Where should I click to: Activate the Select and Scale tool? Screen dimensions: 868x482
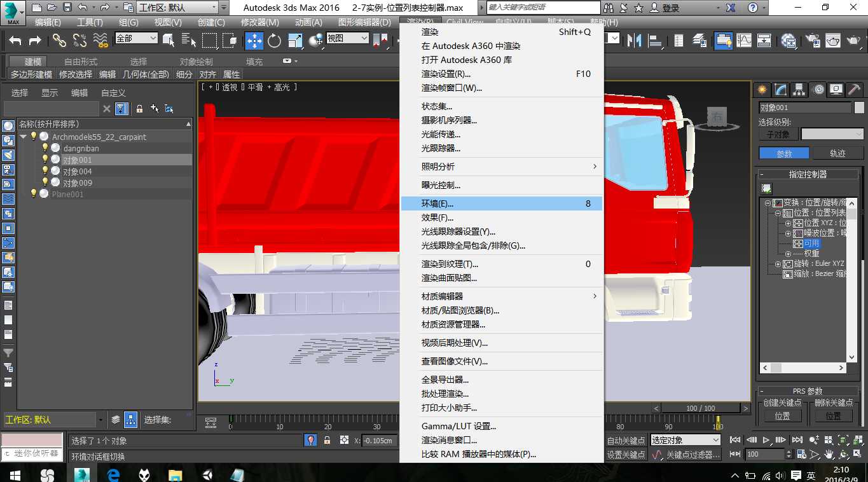(294, 41)
